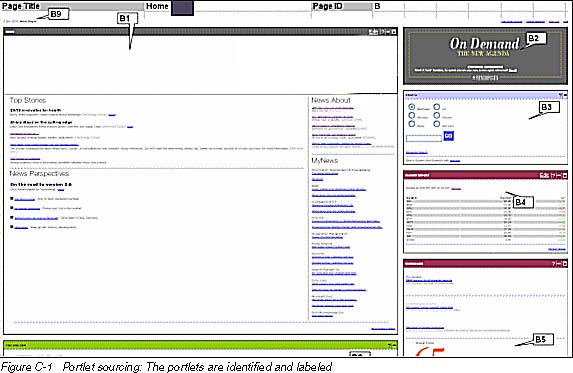The width and height of the screenshot is (573, 373).
Task: Maximize the top news portlet
Action: (394, 32)
